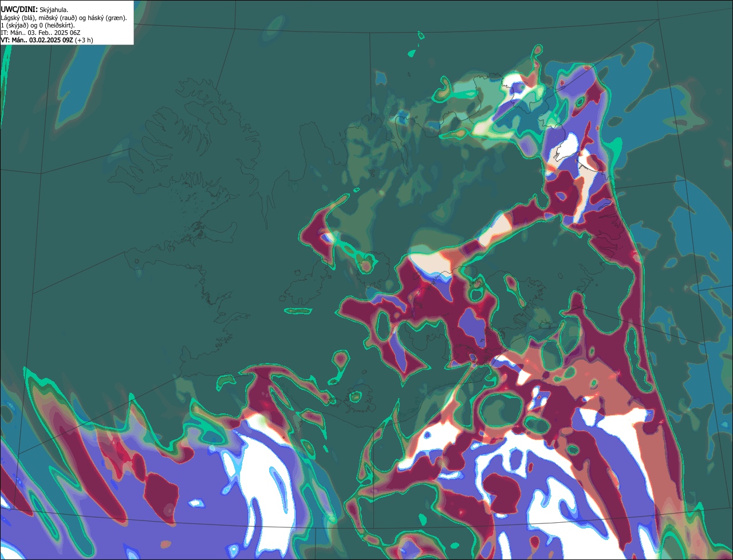Click the 'VT: Mán.. 03.02.2025 09Z (+3 h)' line
Screen dimensions: 733x560
[47, 40]
